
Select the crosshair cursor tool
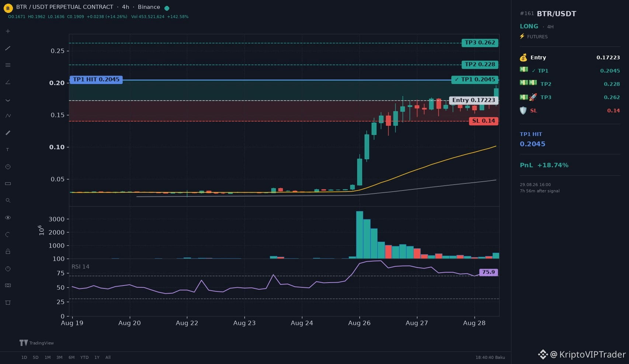tap(8, 31)
